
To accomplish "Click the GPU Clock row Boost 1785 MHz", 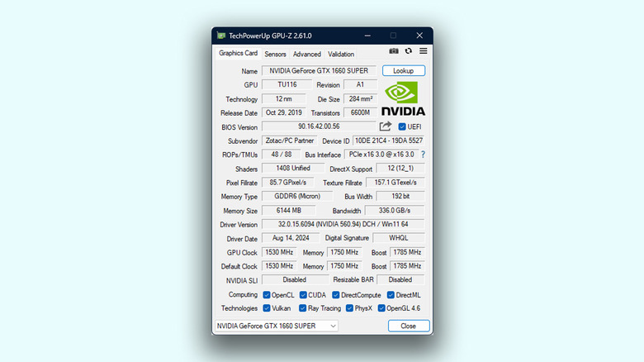I will [407, 252].
